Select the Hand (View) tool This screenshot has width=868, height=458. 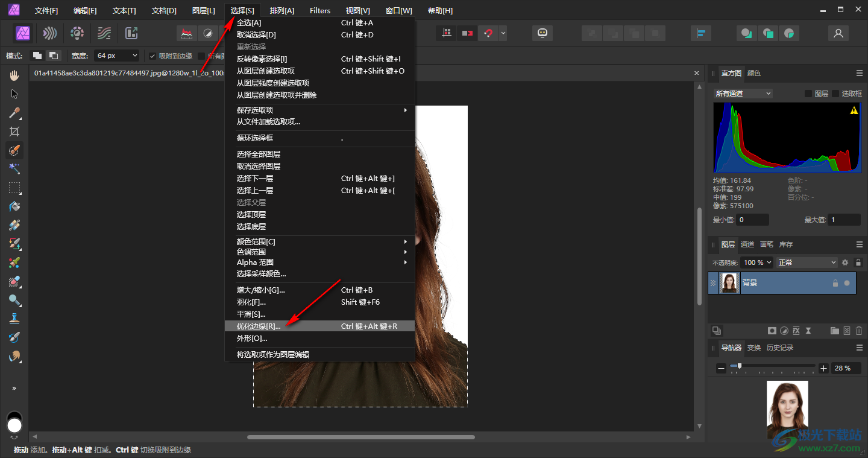tap(14, 75)
